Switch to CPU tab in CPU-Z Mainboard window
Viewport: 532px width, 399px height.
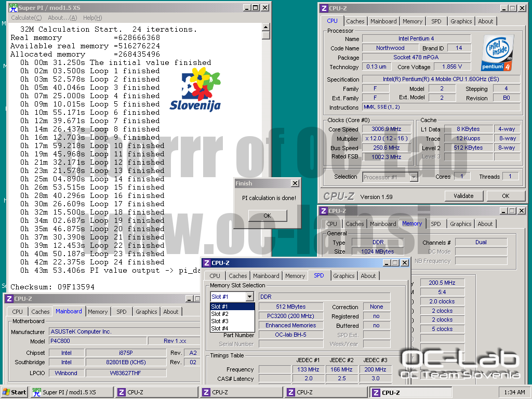pyautogui.click(x=17, y=312)
